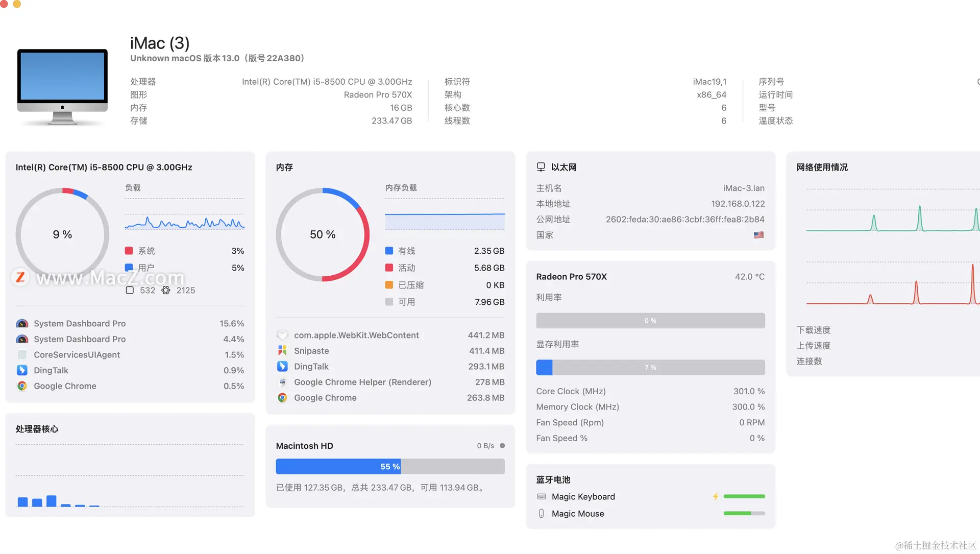Screen dimensions: 980x554
Task: Click the first System Dashboard Pro gauge icon
Action: [x=22, y=324]
